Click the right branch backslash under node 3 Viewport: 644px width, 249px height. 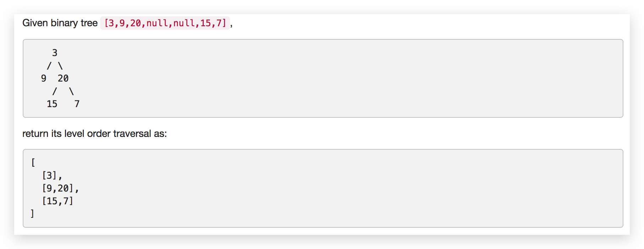pyautogui.click(x=60, y=66)
